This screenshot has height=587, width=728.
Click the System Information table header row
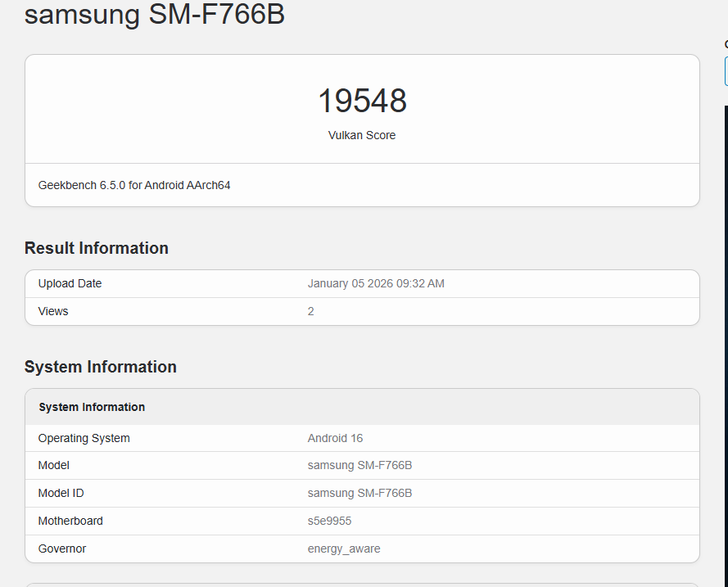pos(92,407)
